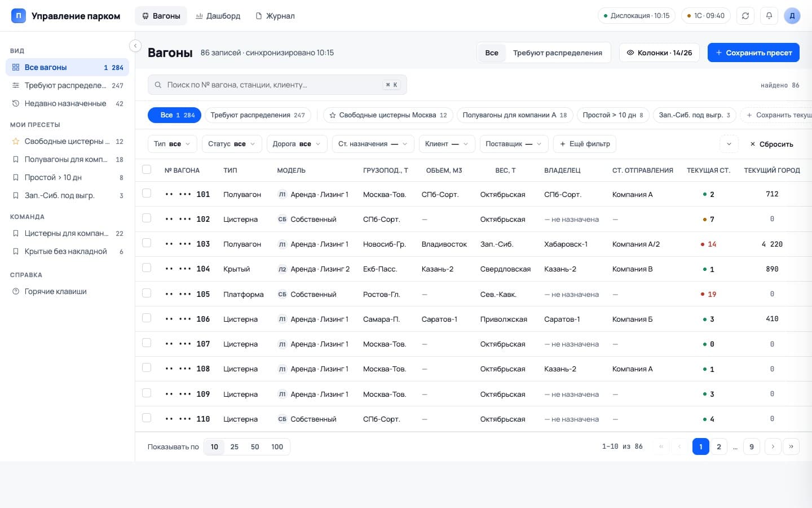Select Требуют распределения in header segmented toggle
Screen dimensions: 812x508
pos(558,52)
